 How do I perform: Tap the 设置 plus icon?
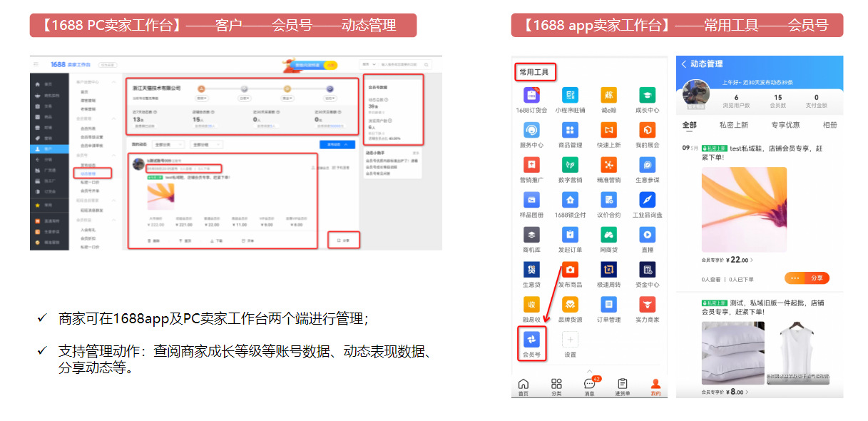(x=570, y=340)
